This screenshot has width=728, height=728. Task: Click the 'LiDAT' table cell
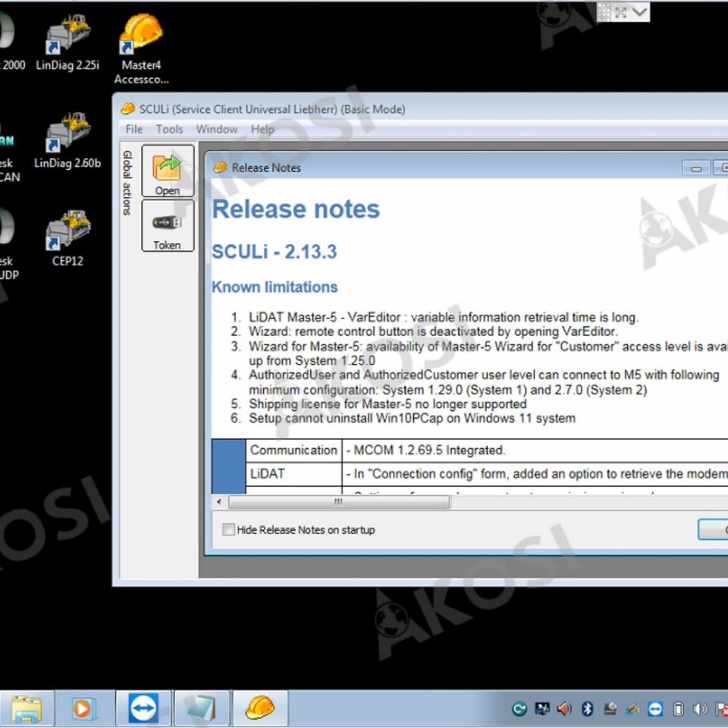(293, 474)
